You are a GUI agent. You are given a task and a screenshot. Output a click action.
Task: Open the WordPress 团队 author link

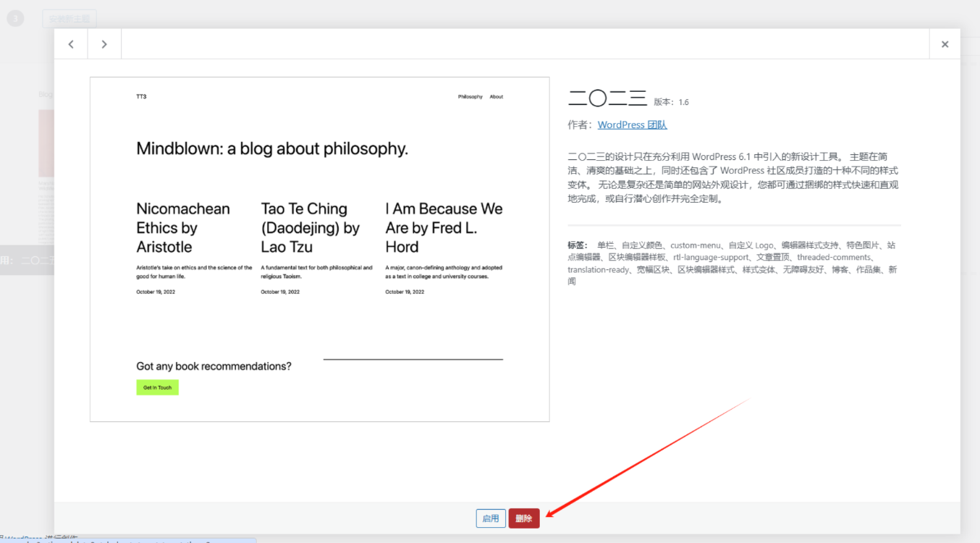point(631,125)
